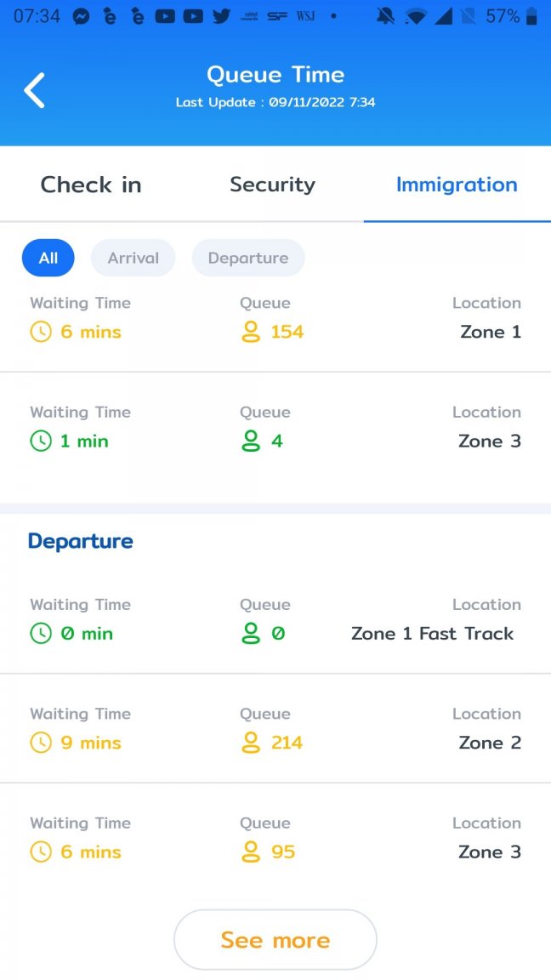Select the Departure filter chip
Image resolution: width=551 pixels, height=980 pixels.
tap(248, 258)
